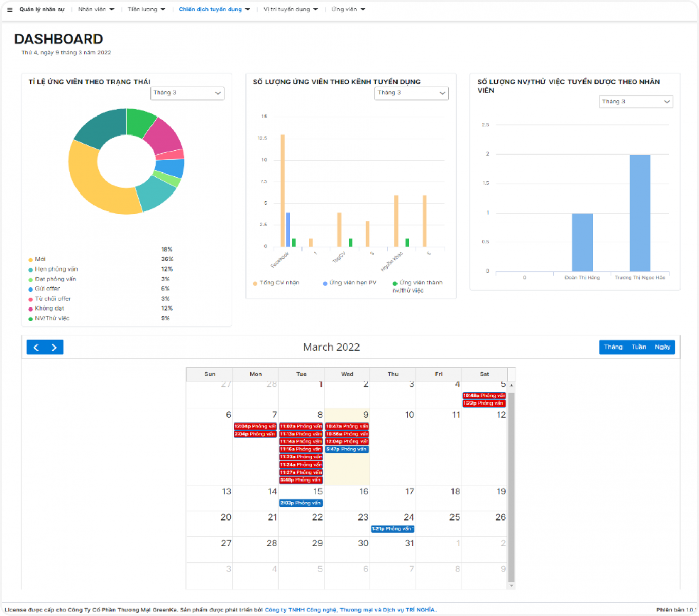Open the hamburger menu icon
699x616 pixels.
click(x=10, y=10)
